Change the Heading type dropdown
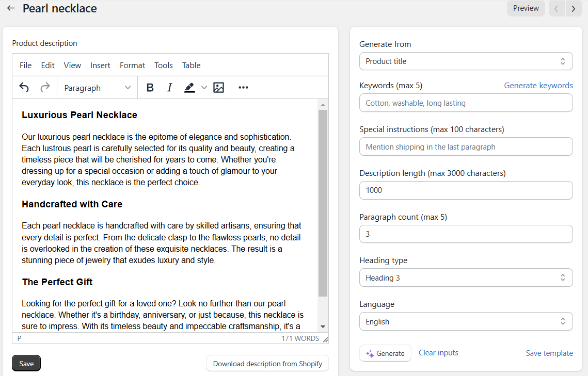Image resolution: width=588 pixels, height=376 pixels. [466, 277]
